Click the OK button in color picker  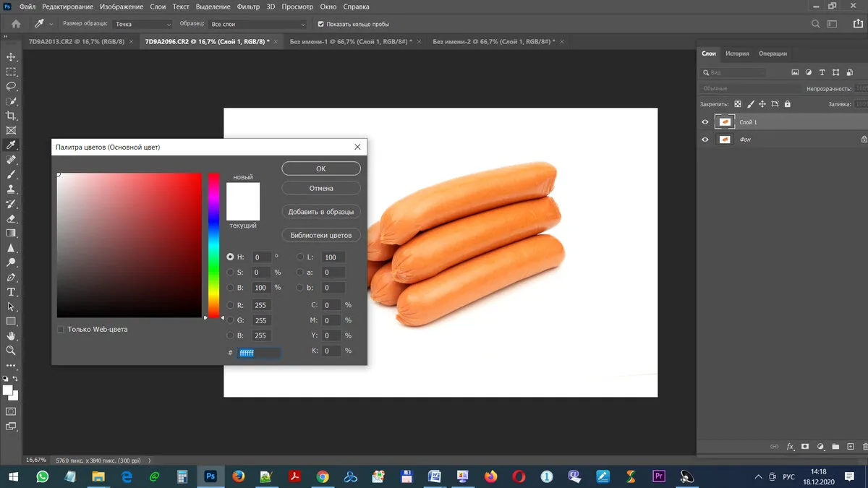[x=321, y=168]
